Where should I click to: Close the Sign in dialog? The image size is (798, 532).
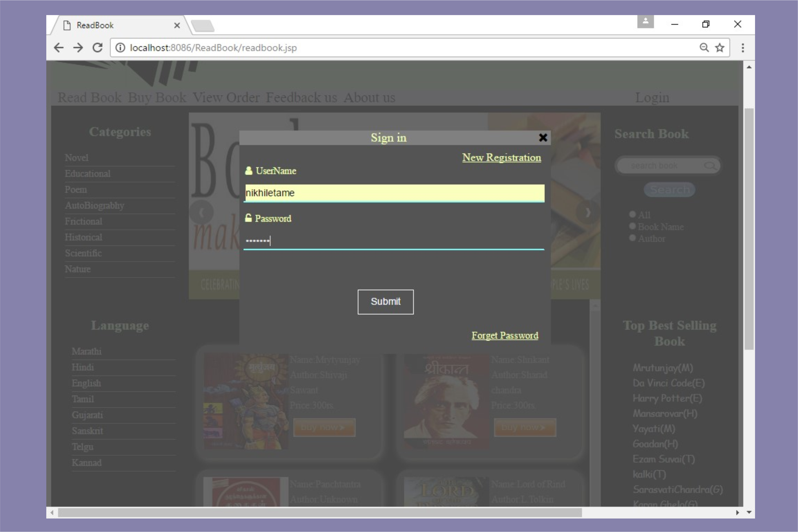click(543, 137)
